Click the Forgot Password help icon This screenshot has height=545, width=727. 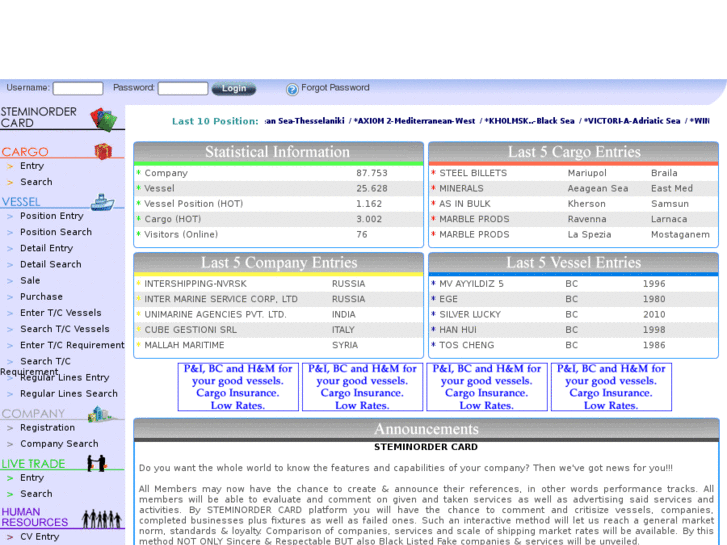(x=292, y=89)
